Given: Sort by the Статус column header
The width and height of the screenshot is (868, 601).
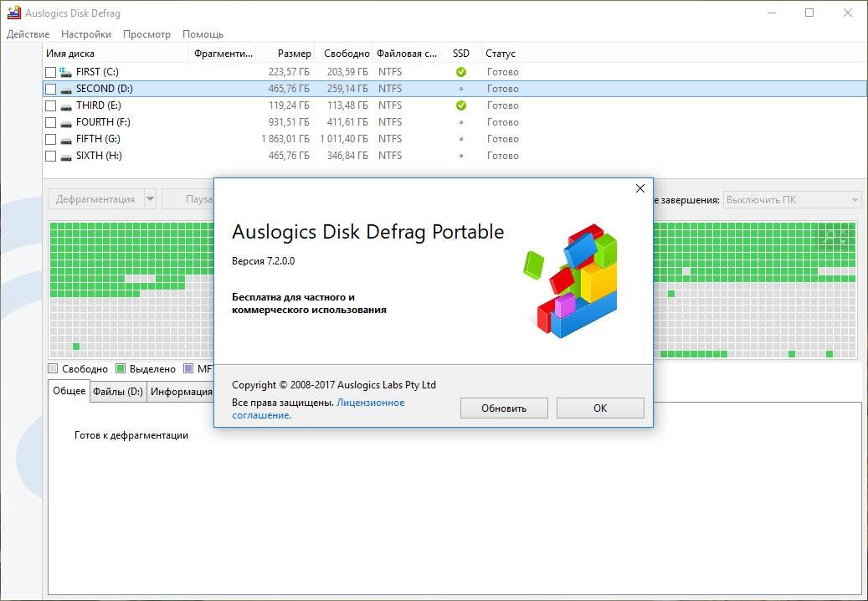Looking at the screenshot, I should pos(501,54).
